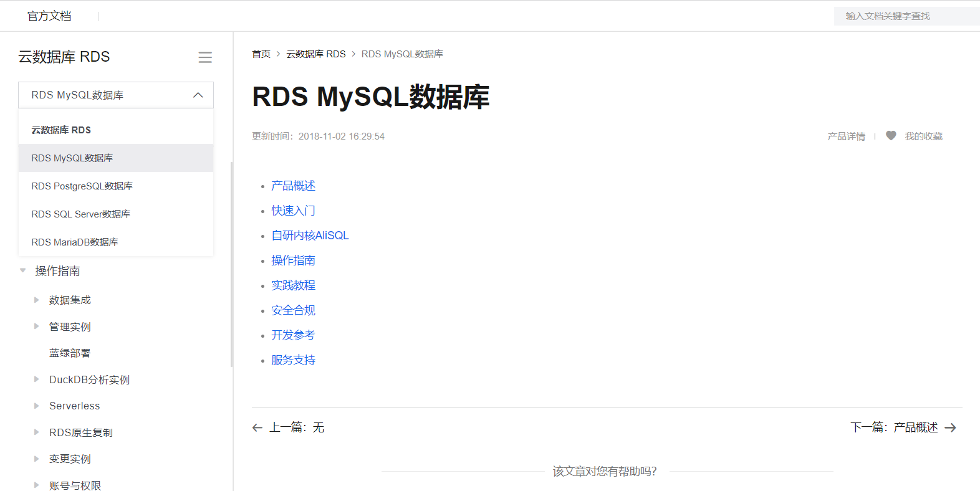Click the update time 2018-11-02 16:29:54
Viewport: 980px width, 491px height.
click(x=341, y=136)
